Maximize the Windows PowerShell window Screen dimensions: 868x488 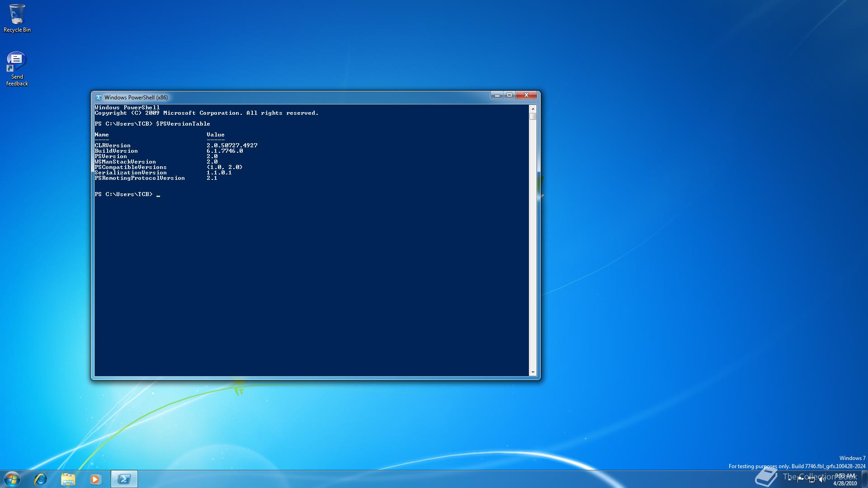509,95
